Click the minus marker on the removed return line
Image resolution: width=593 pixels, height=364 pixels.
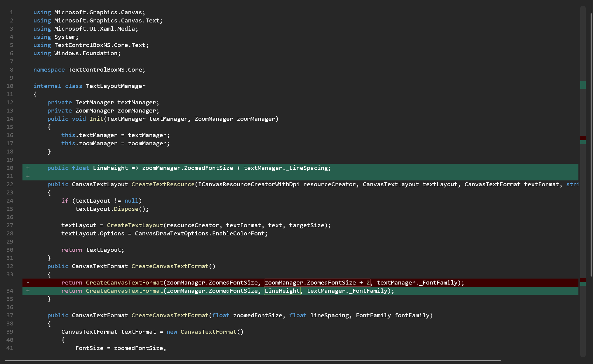(28, 283)
